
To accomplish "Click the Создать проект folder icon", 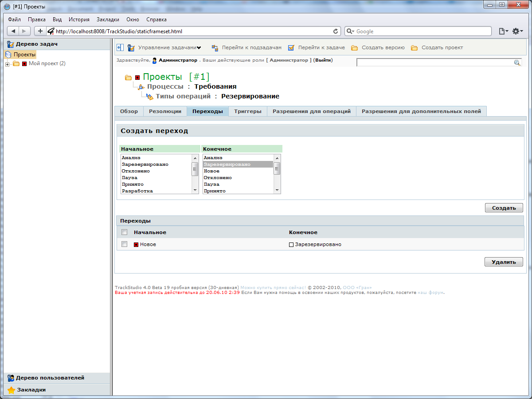I will (415, 47).
